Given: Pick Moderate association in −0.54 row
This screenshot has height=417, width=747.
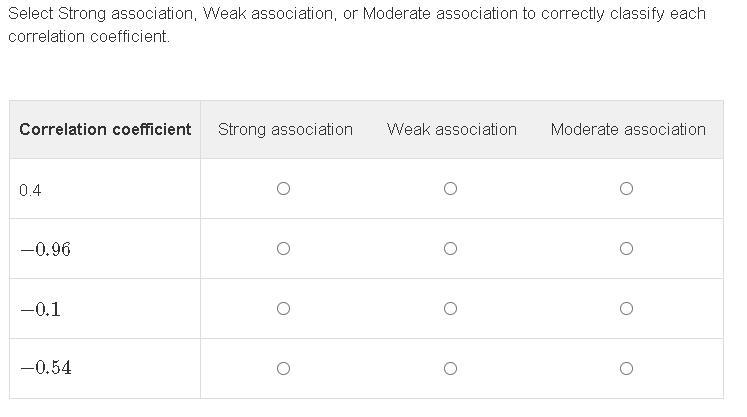Looking at the screenshot, I should (626, 369).
